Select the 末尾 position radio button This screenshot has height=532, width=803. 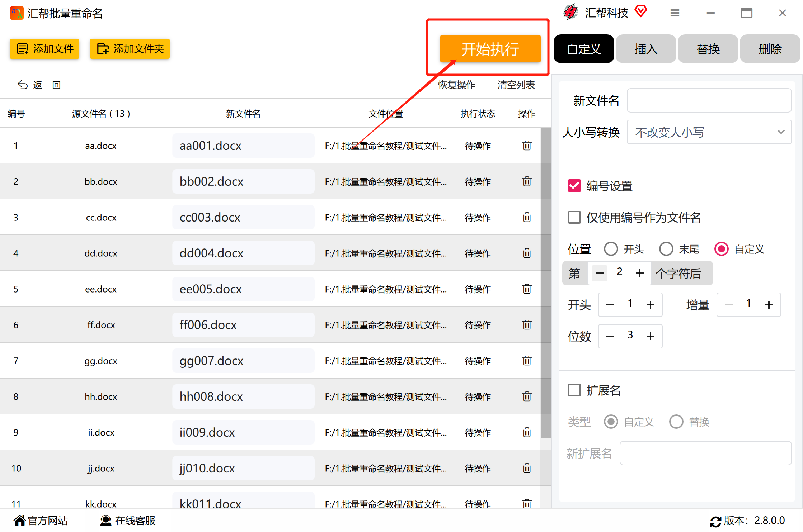coord(666,250)
